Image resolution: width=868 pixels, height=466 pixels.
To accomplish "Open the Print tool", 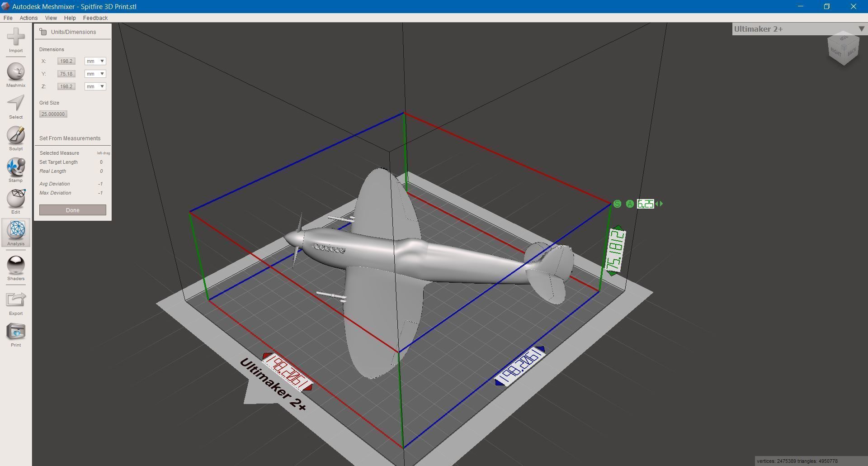I will (x=16, y=335).
